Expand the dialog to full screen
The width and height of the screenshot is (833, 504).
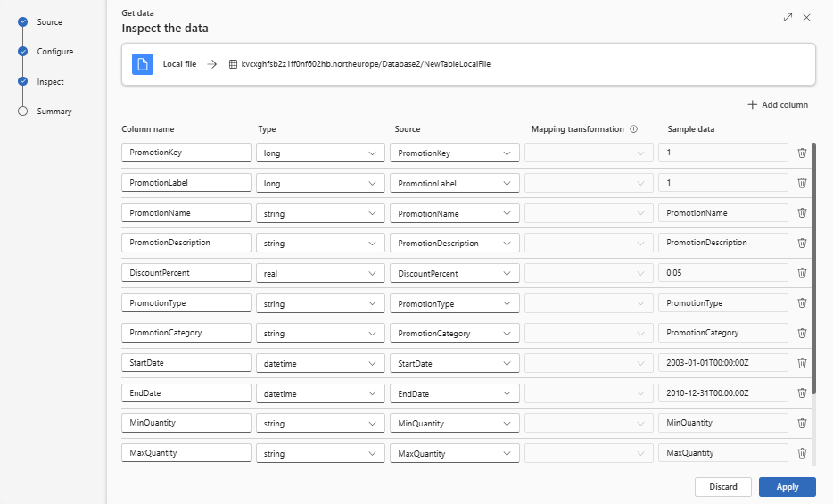click(788, 18)
